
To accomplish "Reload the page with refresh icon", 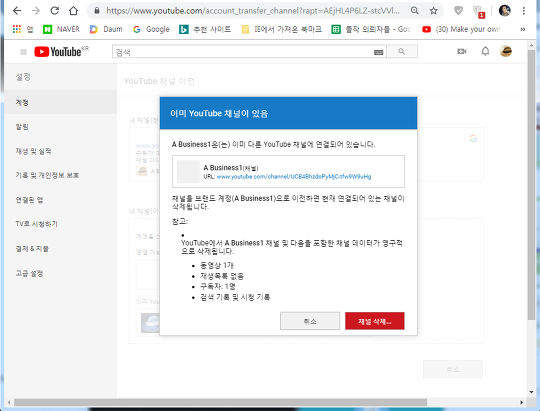I will (x=54, y=11).
